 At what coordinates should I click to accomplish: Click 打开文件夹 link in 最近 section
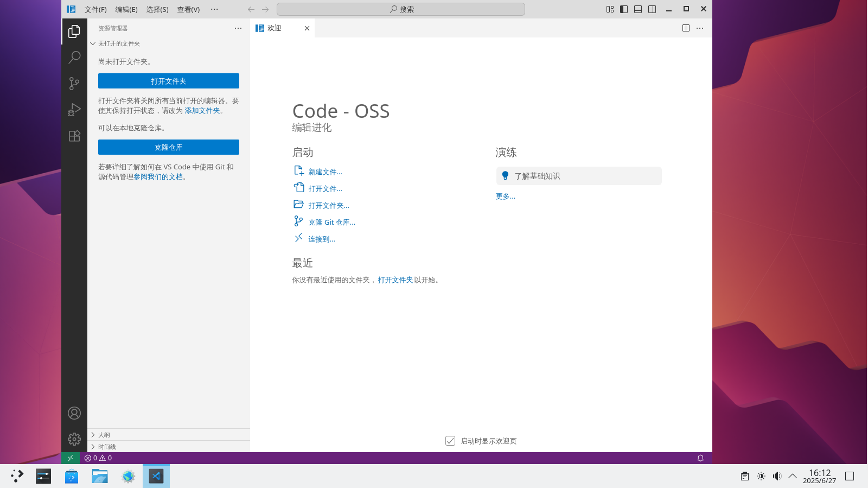coord(395,280)
